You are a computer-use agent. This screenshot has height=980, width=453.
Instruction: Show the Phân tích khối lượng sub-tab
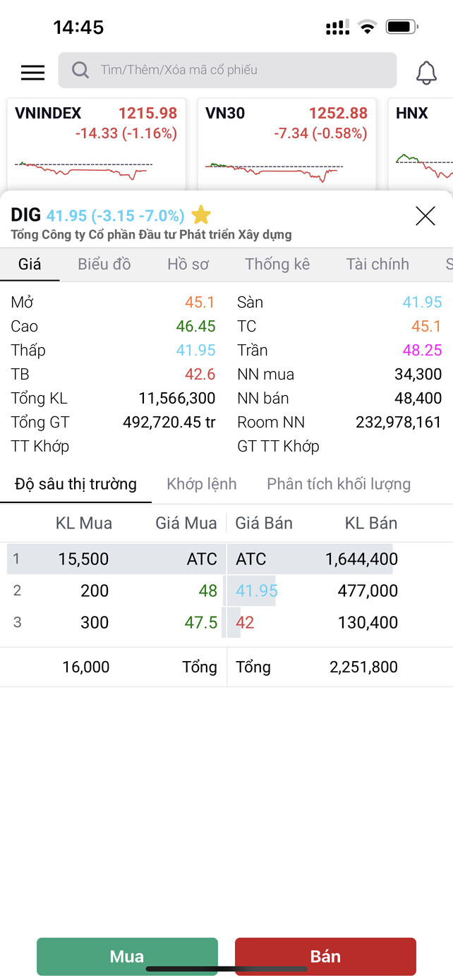point(339,484)
